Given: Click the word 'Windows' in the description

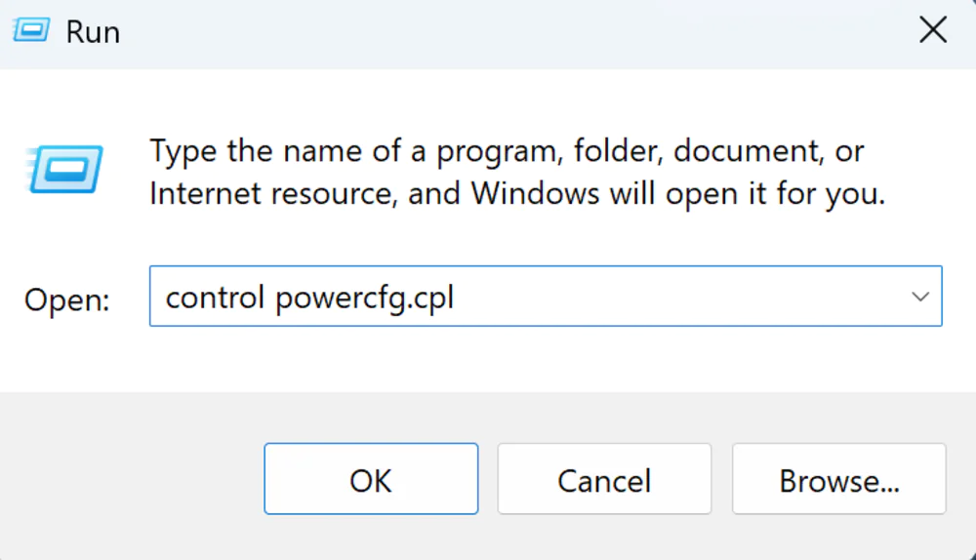Looking at the screenshot, I should tap(535, 193).
